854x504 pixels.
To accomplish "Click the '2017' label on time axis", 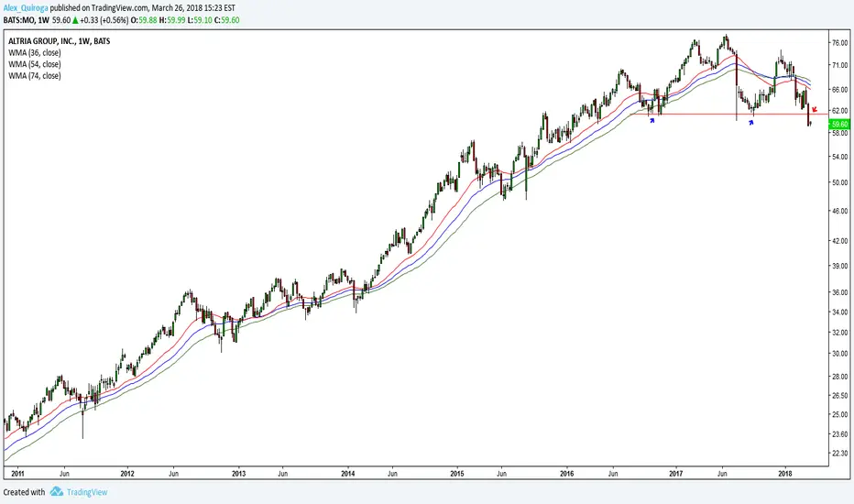I will coord(676,474).
